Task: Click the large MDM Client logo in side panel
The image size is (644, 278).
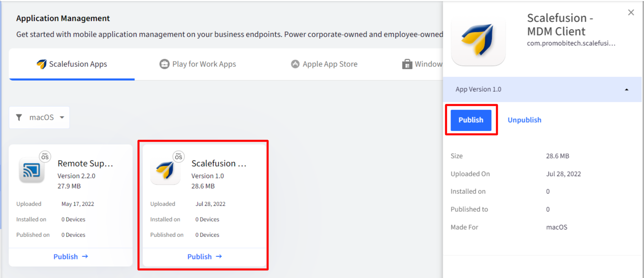Action: pyautogui.click(x=478, y=40)
